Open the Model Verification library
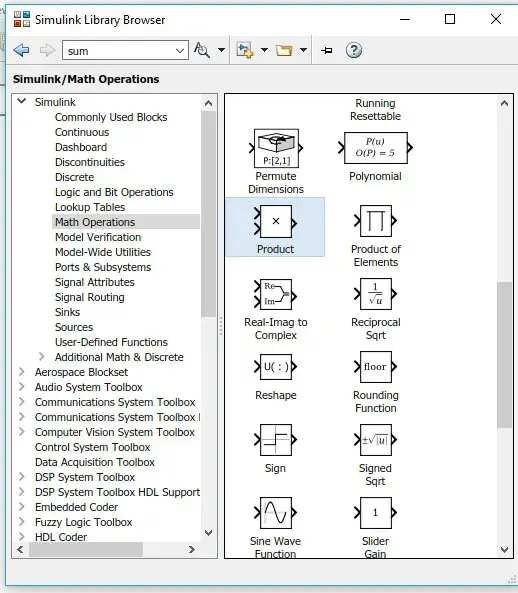This screenshot has width=518, height=593. [98, 237]
